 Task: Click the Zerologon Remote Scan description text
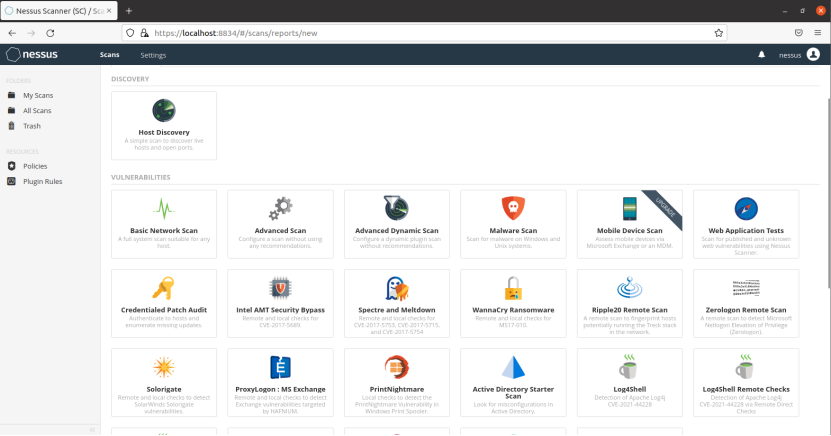(x=746, y=325)
